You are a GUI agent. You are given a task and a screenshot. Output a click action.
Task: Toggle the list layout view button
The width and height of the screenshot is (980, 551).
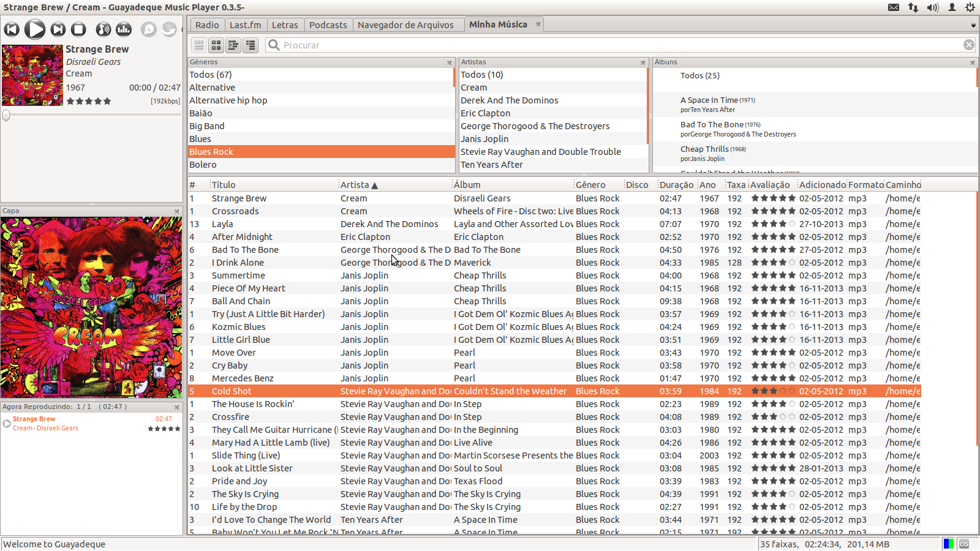coord(251,45)
